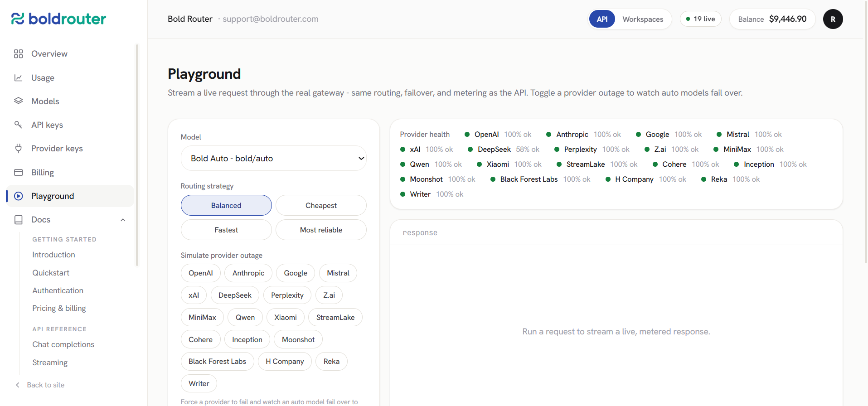Collapse the Docs section chevron
This screenshot has width=868, height=406.
point(123,220)
